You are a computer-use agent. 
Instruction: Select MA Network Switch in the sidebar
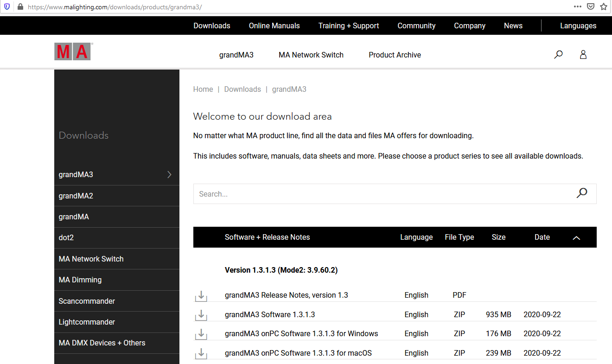click(117, 259)
